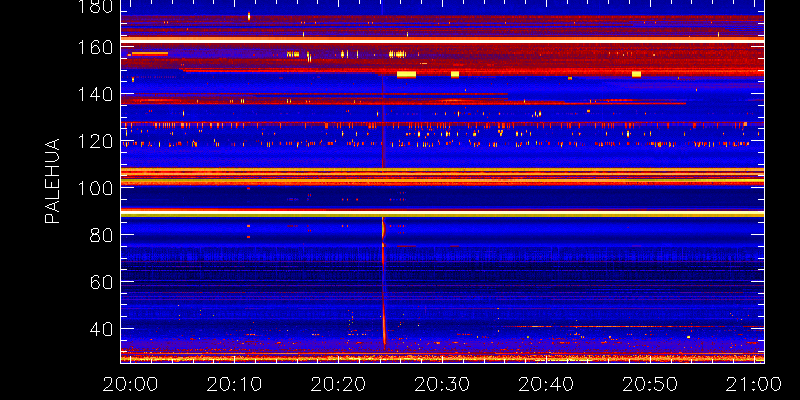
Task: Click the 60 frequency axis label
Action: click(x=101, y=282)
